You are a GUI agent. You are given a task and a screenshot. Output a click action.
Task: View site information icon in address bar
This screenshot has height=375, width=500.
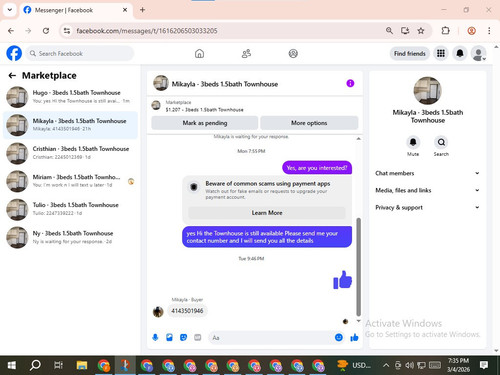[67, 31]
